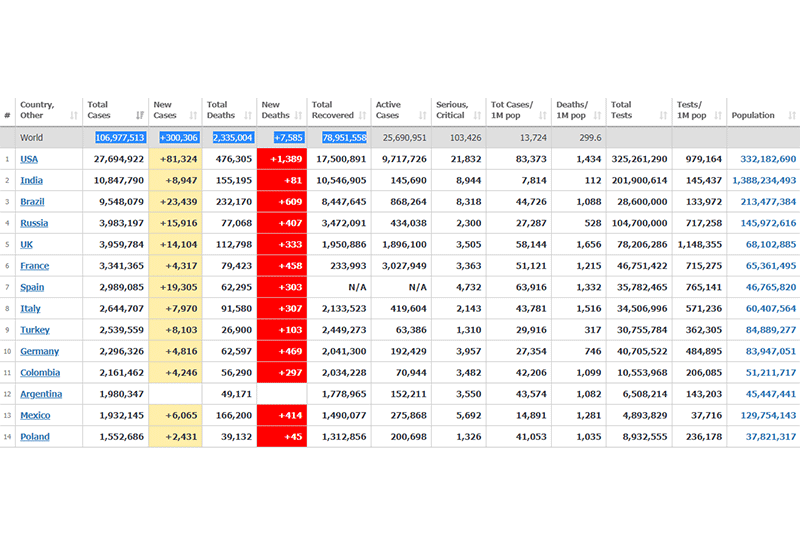Screen dimensions: 800x546
Task: Open Poland's country link
Action: click(34, 437)
